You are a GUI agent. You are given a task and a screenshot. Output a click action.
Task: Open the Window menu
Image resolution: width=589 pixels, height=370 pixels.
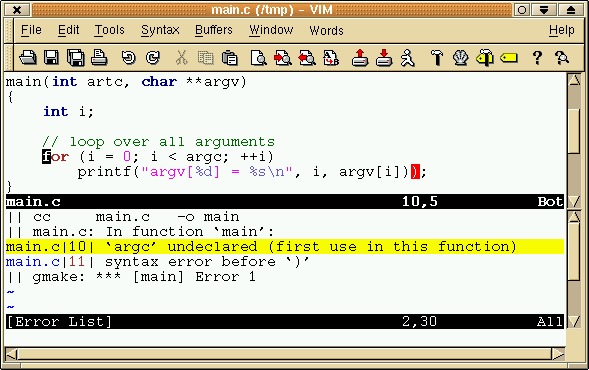click(271, 30)
